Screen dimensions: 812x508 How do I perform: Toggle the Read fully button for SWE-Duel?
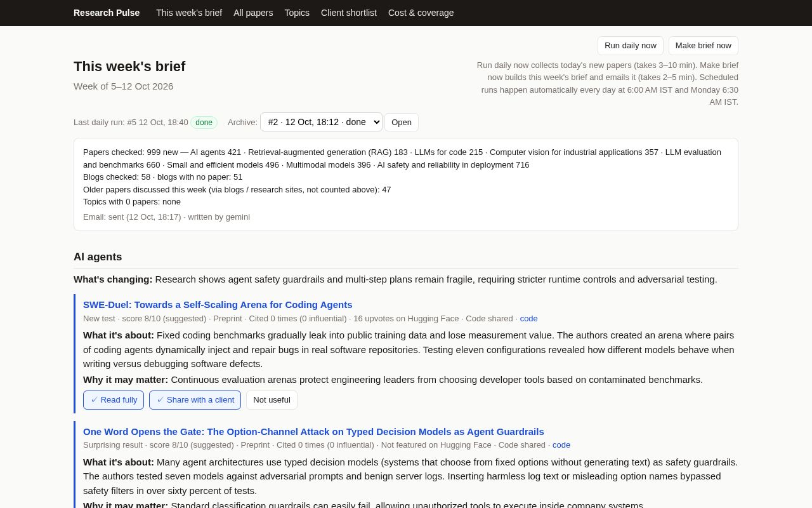(114, 400)
